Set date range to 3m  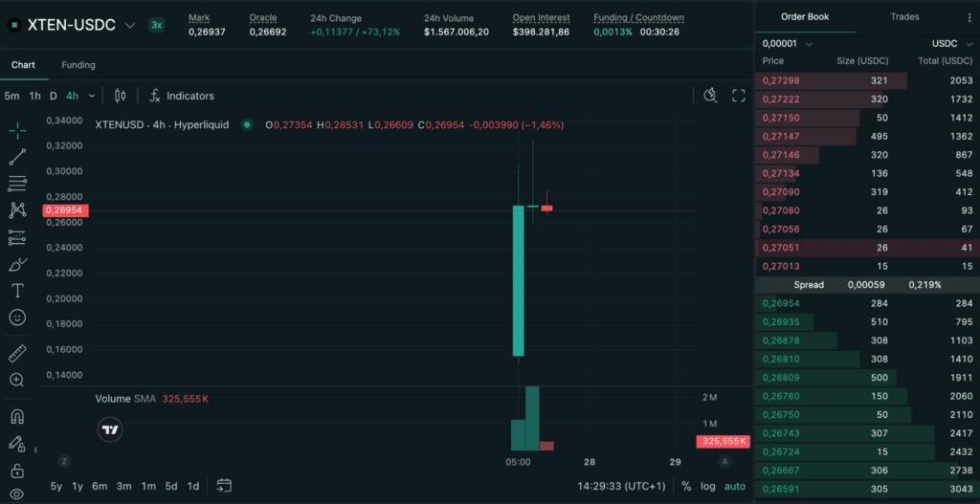[x=123, y=486]
